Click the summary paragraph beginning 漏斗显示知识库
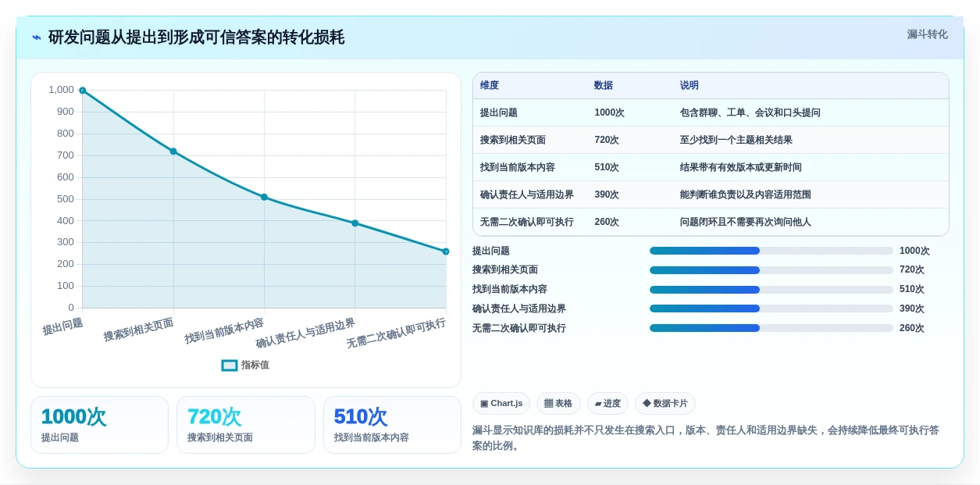The image size is (980, 485). click(x=706, y=438)
